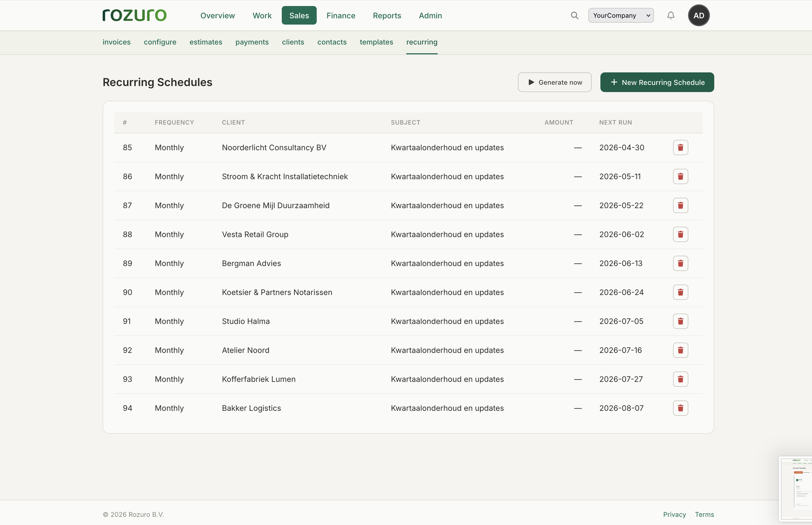Open the Admin menu
This screenshot has width=812, height=525.
[430, 16]
